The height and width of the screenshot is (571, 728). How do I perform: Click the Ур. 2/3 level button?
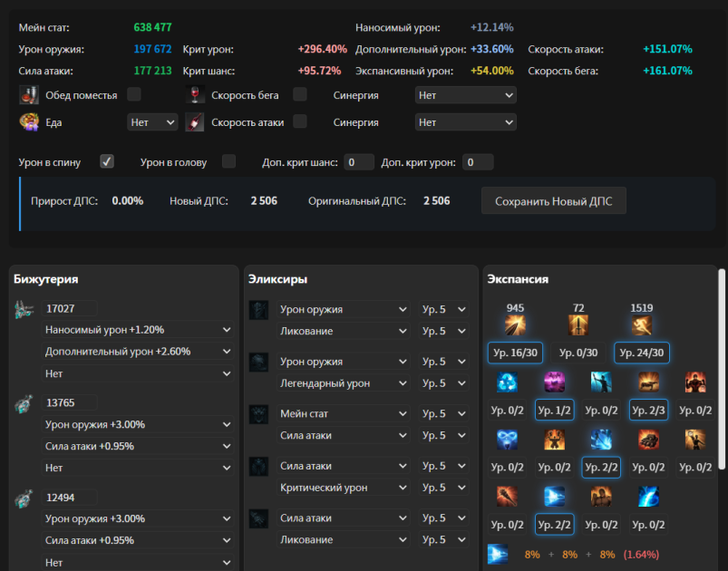coord(648,410)
